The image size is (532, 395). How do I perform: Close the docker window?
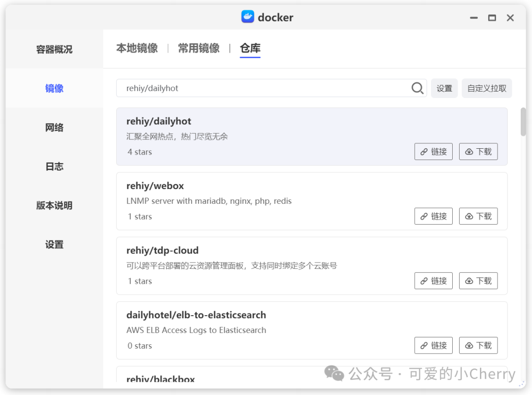pos(510,18)
